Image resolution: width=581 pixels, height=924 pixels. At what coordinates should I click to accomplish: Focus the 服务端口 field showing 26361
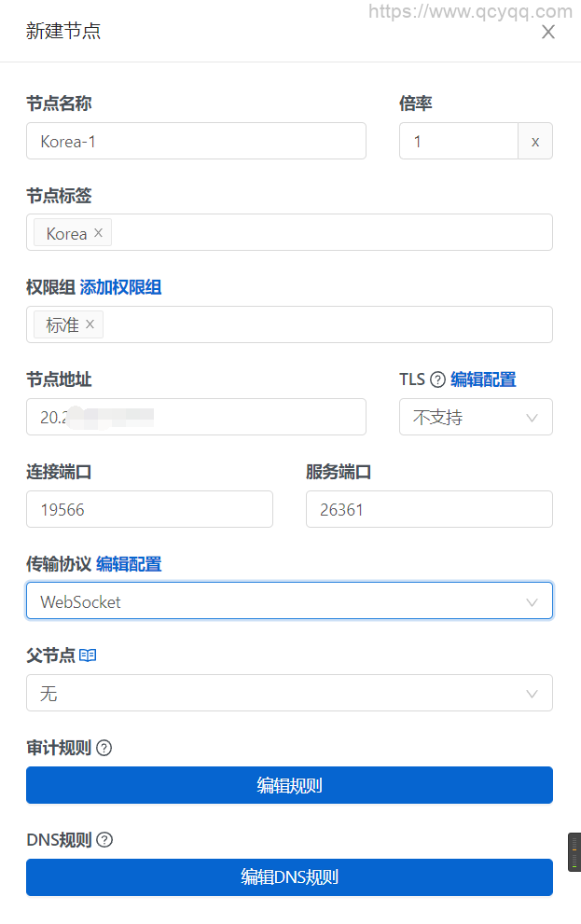point(429,510)
